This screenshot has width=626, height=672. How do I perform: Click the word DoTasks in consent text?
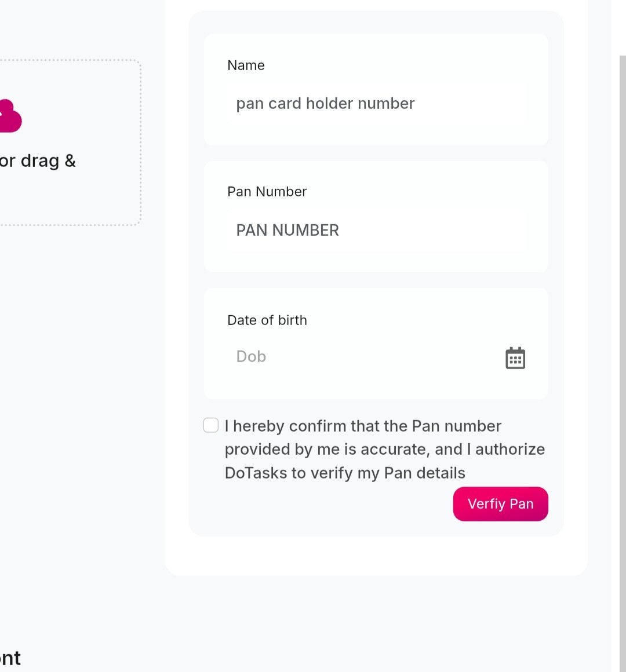pos(256,473)
